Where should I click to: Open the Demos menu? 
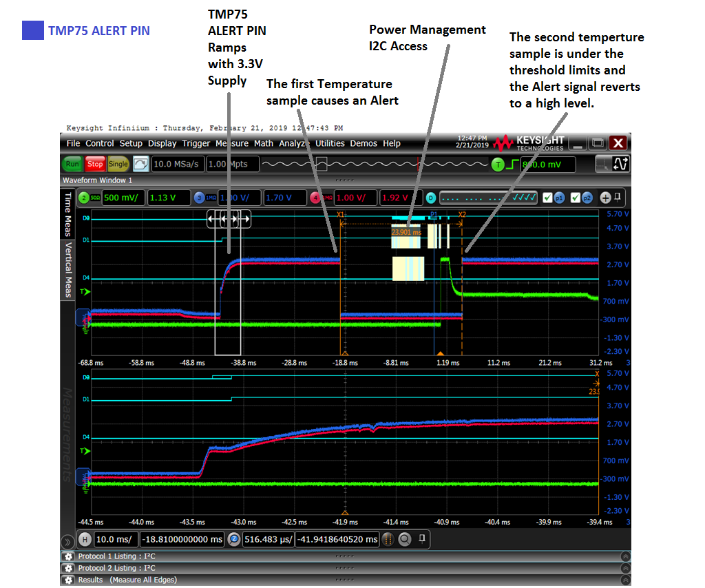364,143
